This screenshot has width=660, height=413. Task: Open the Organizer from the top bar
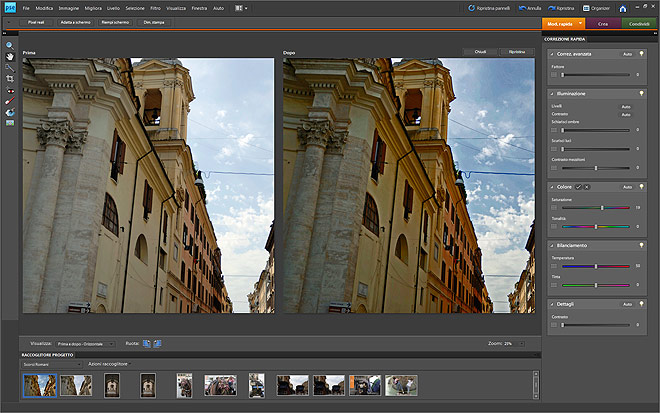(x=596, y=8)
